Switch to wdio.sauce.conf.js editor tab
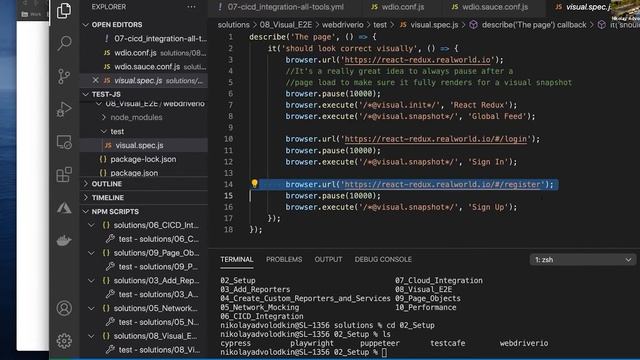Screen dimensions: 640x360 (x=489, y=7)
